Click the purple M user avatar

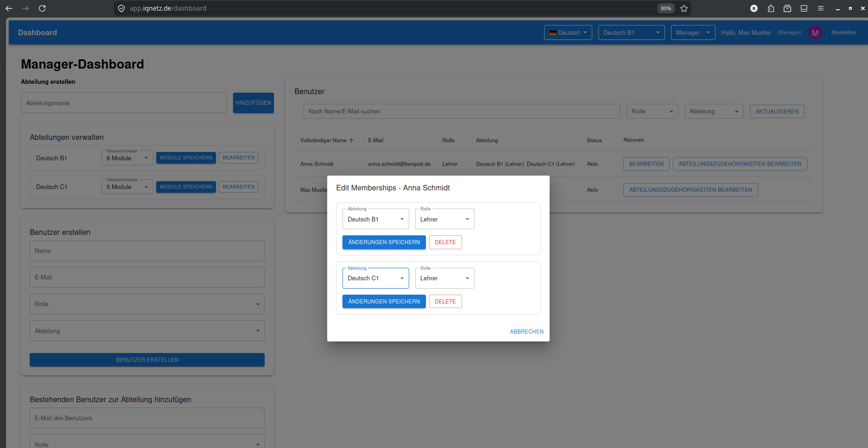point(815,33)
